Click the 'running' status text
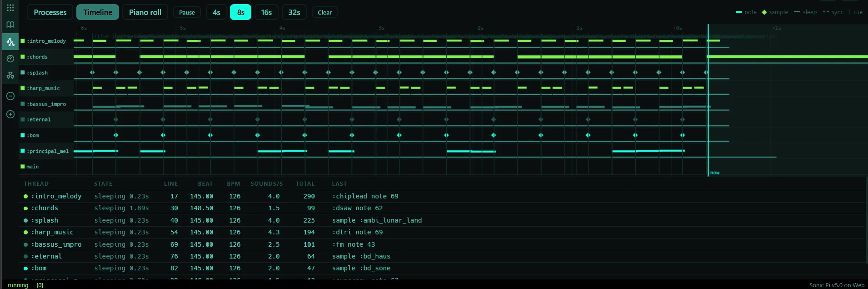Viewport: 868px width, 289px height. (x=18, y=285)
